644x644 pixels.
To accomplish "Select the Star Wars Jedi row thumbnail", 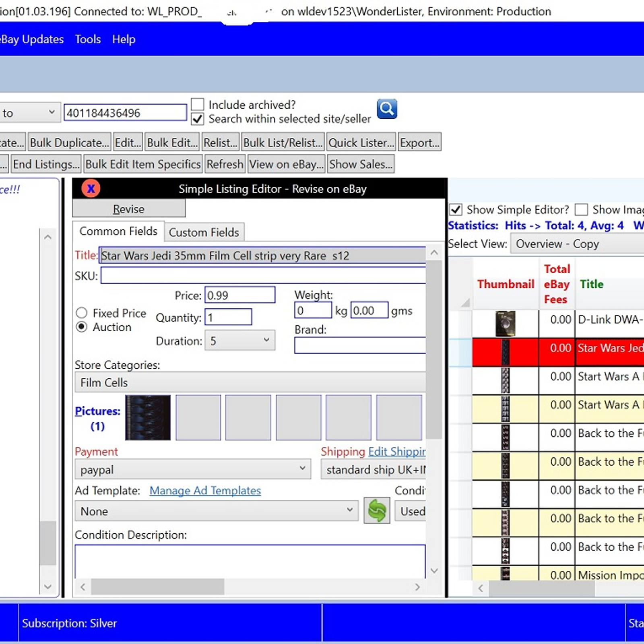I will click(505, 352).
